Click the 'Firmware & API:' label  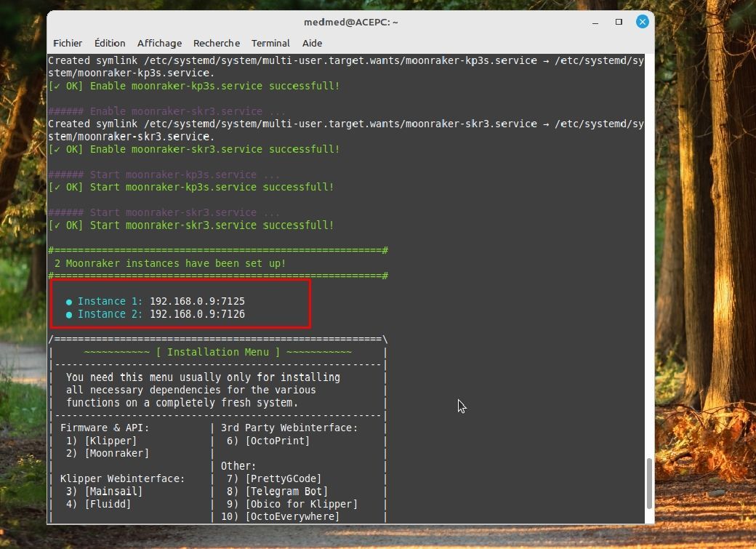[x=105, y=428]
